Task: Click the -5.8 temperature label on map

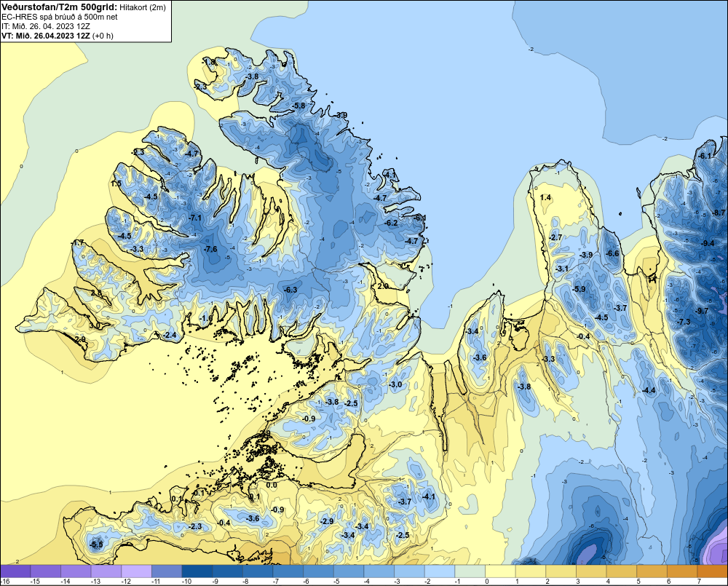Action: [x=298, y=106]
